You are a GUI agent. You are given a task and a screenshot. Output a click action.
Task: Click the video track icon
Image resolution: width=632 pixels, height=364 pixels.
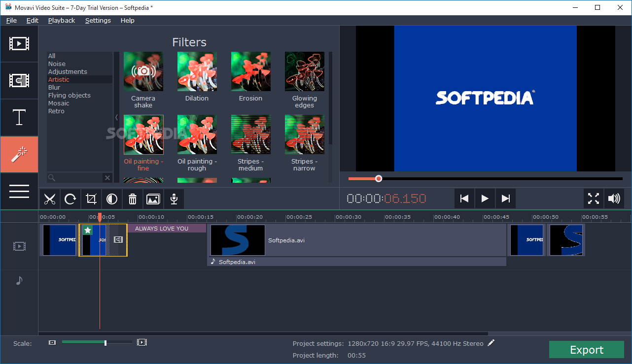point(19,246)
